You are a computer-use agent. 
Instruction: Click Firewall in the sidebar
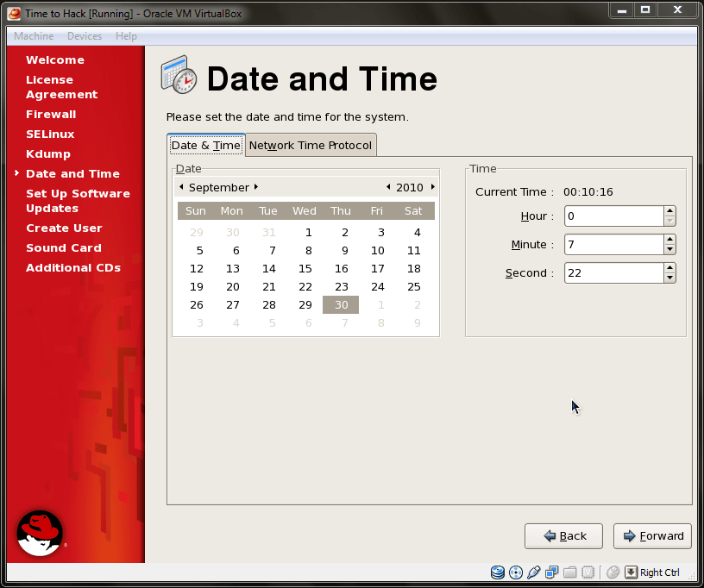pos(51,115)
